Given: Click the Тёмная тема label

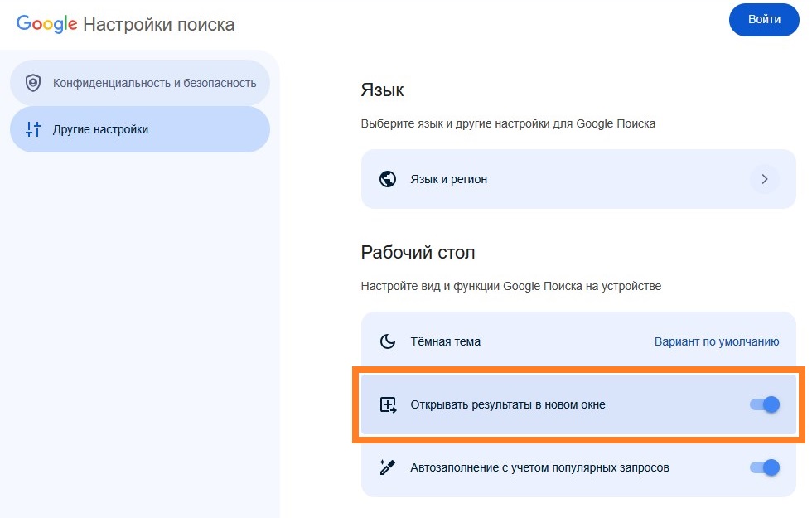Looking at the screenshot, I should 446,341.
